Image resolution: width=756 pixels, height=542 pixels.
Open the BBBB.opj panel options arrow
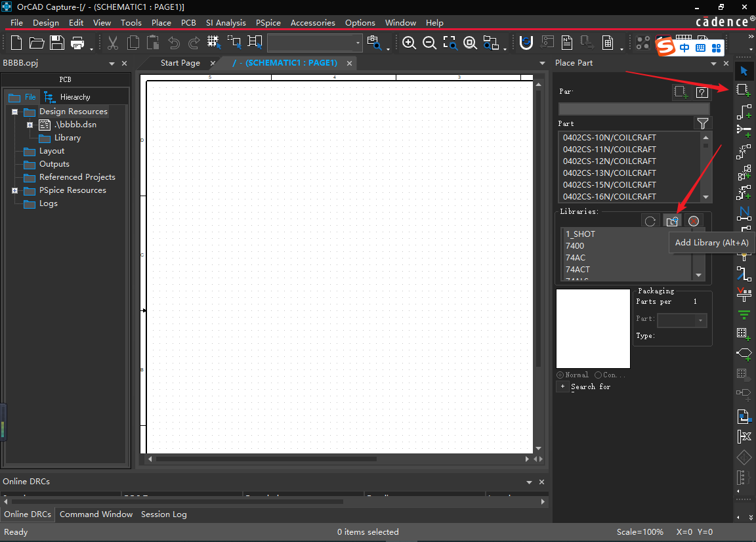pyautogui.click(x=112, y=63)
